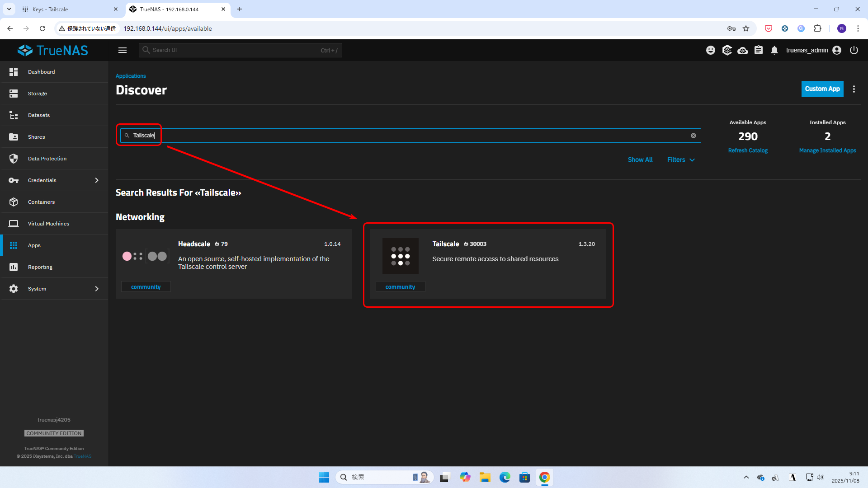Open the alerts bell icon
Image resolution: width=868 pixels, height=488 pixels.
point(774,50)
